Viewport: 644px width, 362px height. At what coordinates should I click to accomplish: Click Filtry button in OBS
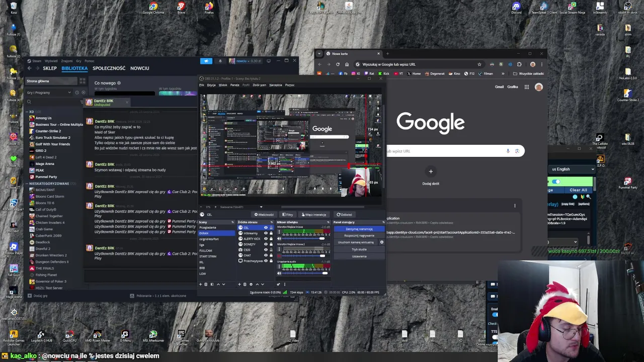[287, 215]
